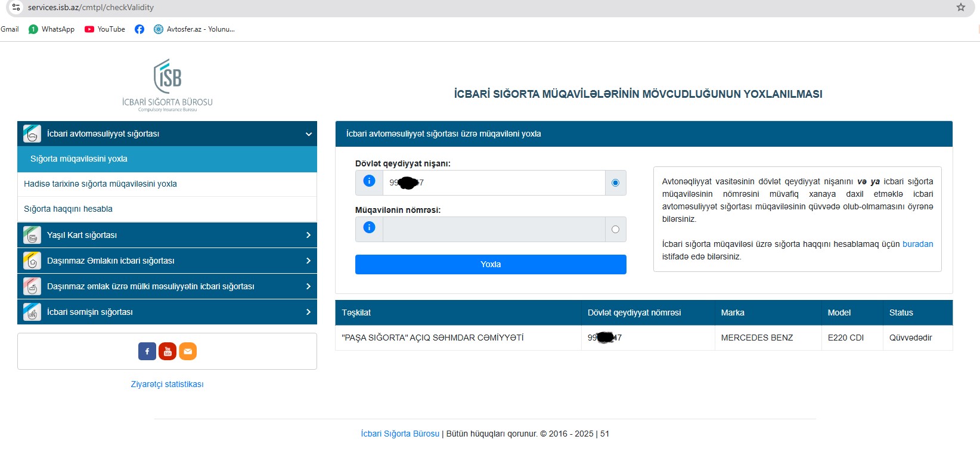Open the Sığorta haqqını hesabla menu item
980x461 pixels.
(x=68, y=209)
